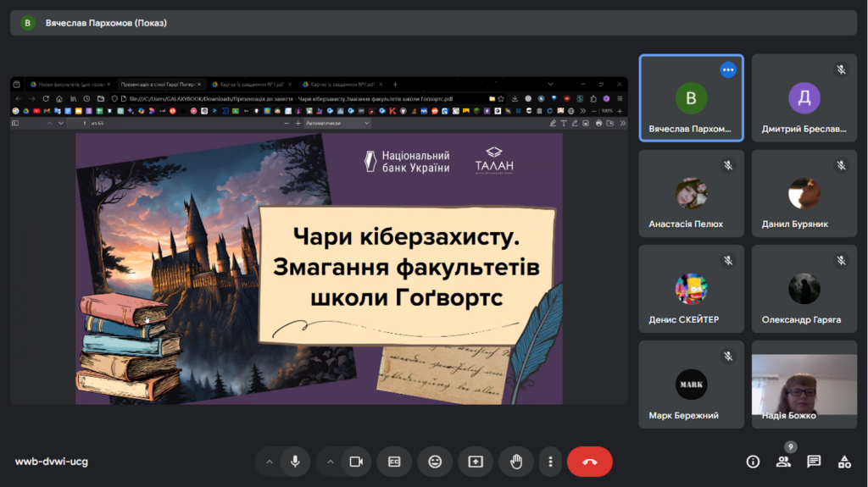Open the Activities shapes icon
Screen dimensions: 868x487
tap(844, 462)
